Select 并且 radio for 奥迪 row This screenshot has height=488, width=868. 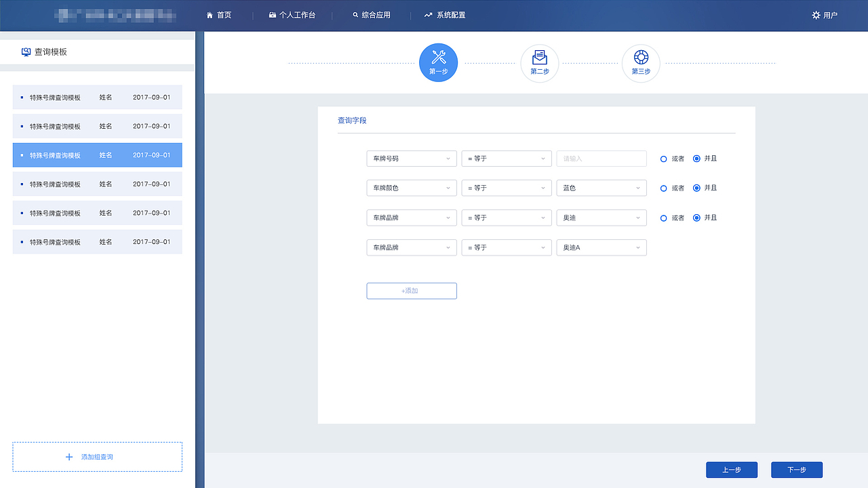[696, 218]
